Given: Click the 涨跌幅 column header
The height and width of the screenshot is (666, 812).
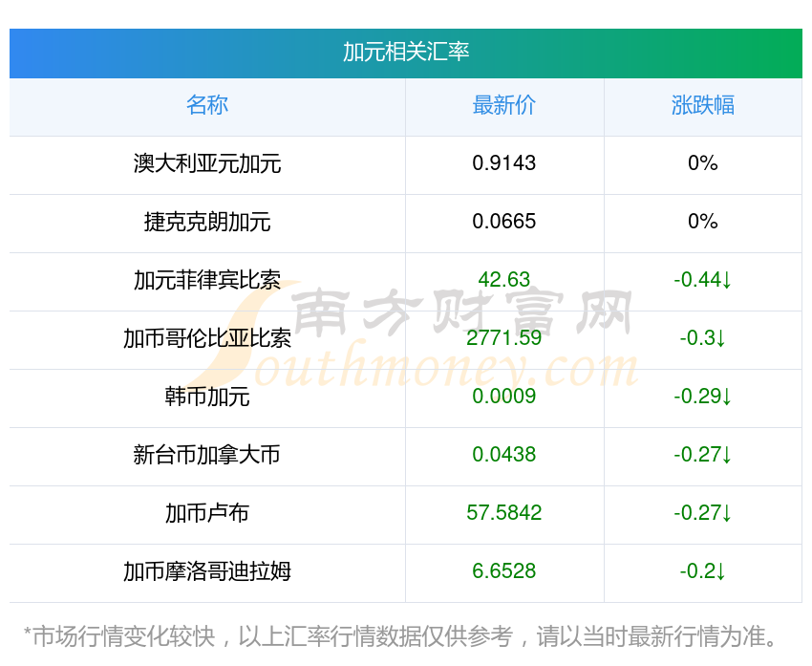Looking at the screenshot, I should tap(703, 105).
